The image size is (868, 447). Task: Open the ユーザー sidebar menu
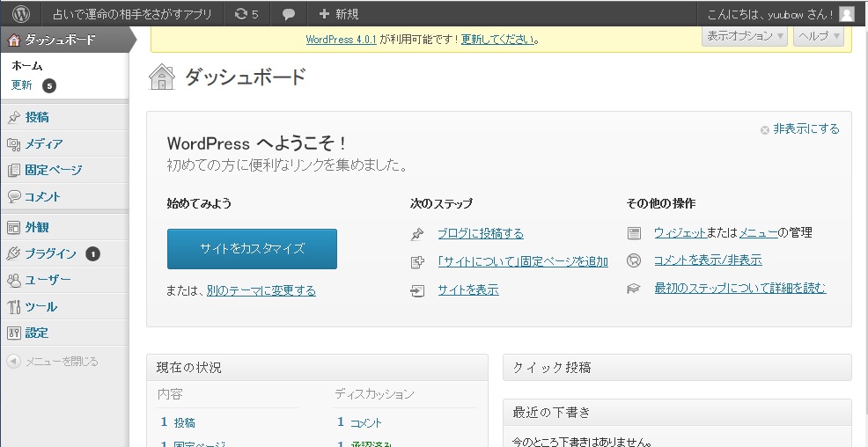click(x=65, y=280)
